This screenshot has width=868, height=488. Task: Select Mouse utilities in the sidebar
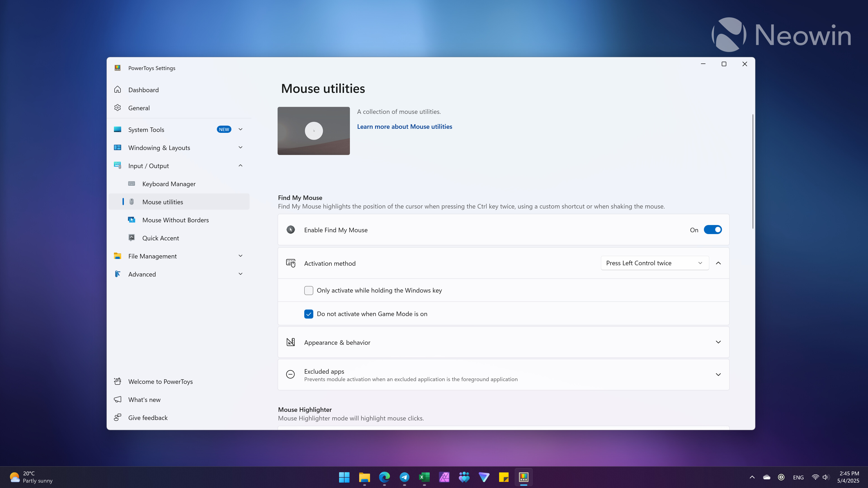[x=179, y=202]
